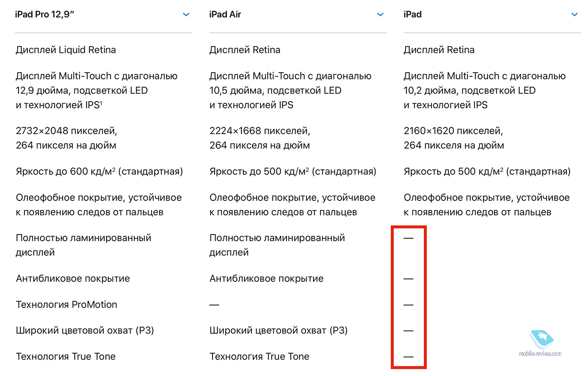The image size is (588, 376).
Task: Click "Технология True Tone" under iPad Air
Action: click(x=260, y=357)
